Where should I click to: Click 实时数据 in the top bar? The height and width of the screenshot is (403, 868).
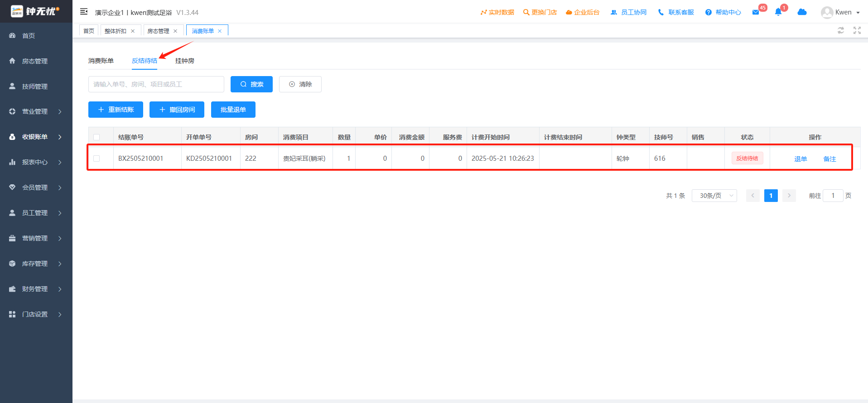tap(497, 12)
